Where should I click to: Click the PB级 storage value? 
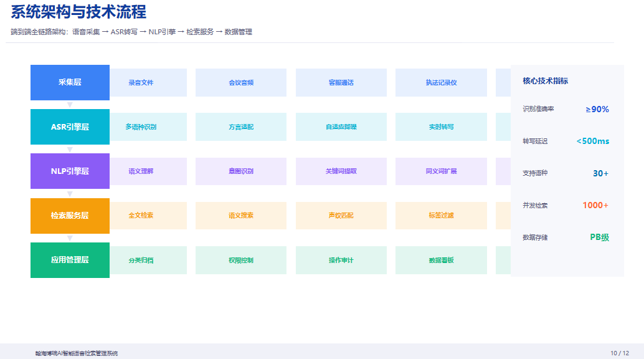[x=600, y=237]
